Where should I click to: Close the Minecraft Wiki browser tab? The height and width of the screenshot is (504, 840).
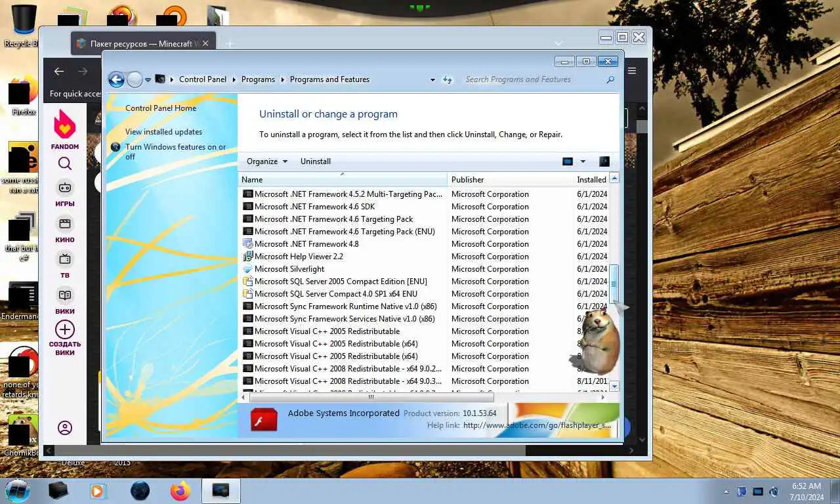(205, 43)
